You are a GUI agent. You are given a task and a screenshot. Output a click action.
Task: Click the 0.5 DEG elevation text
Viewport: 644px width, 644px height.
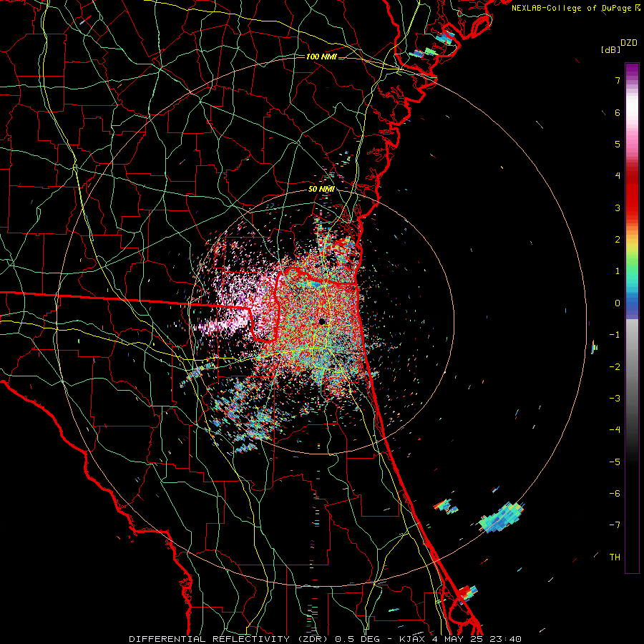pos(357,639)
